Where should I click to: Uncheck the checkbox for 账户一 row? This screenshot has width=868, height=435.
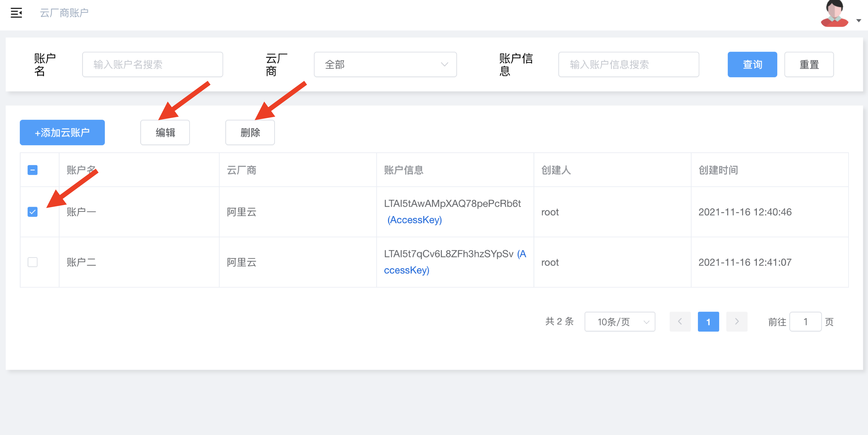click(x=32, y=212)
